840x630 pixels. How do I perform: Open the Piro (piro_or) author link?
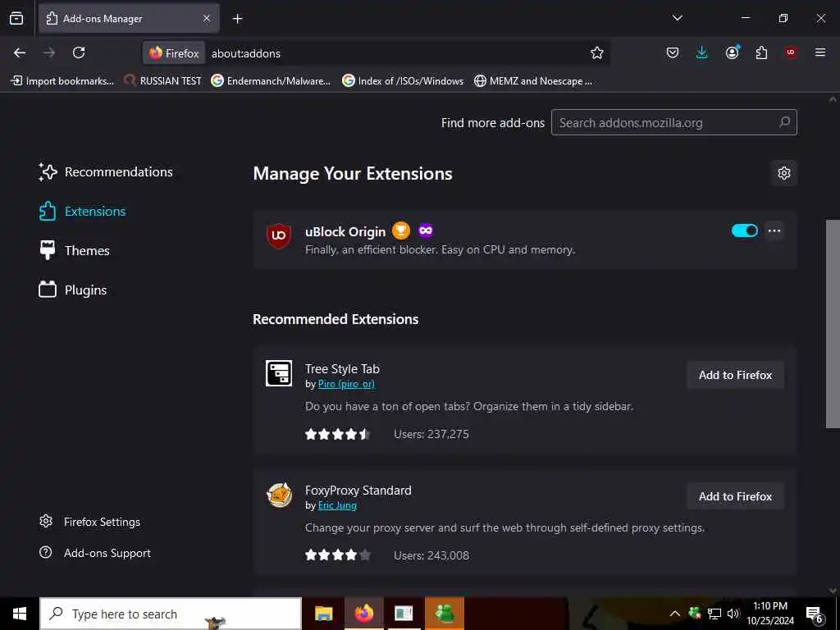347,384
